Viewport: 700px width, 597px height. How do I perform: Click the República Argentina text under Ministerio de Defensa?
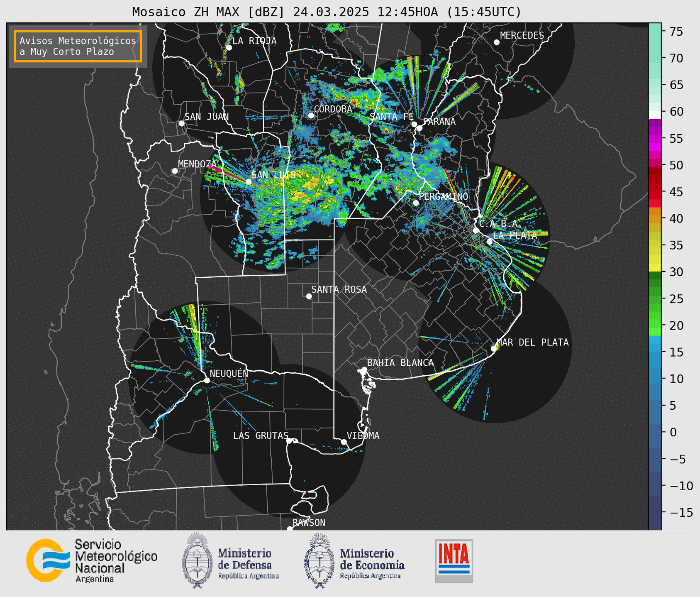[x=249, y=576]
